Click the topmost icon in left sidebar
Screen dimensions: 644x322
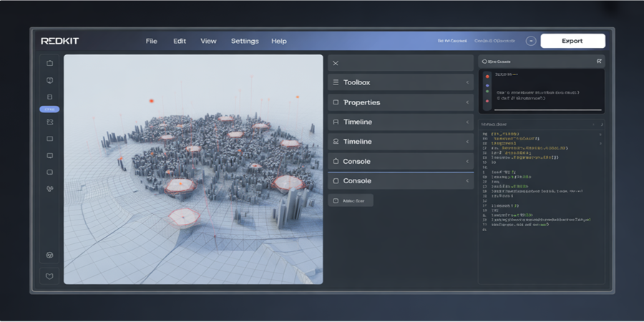[49, 63]
